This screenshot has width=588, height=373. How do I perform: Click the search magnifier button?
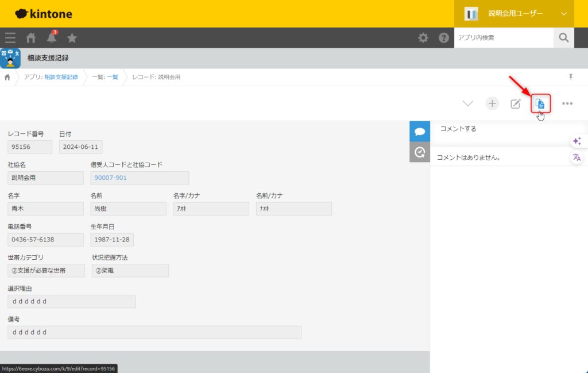click(x=563, y=38)
